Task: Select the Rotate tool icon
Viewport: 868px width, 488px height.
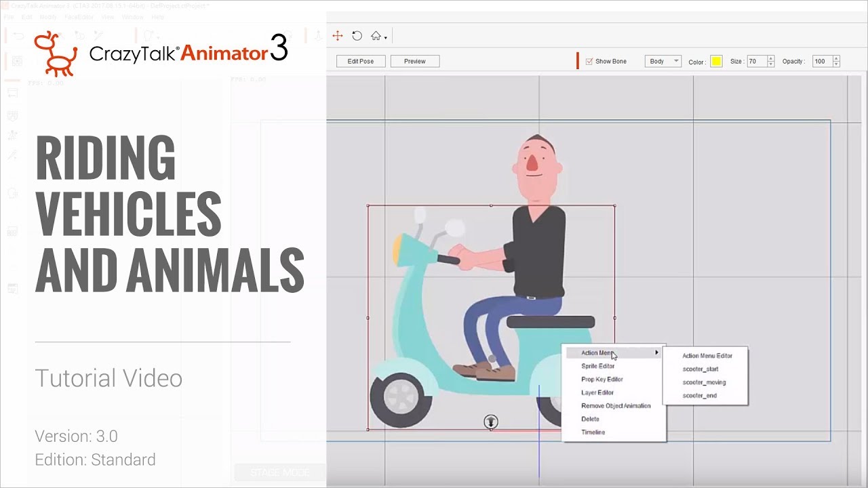Action: pos(357,36)
